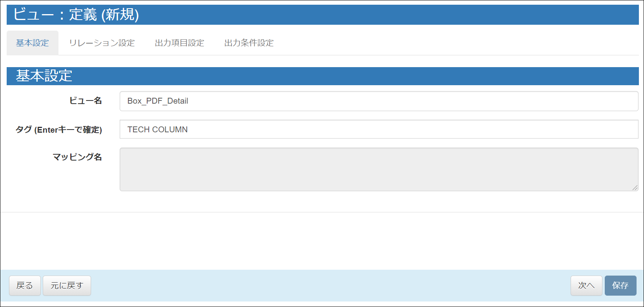The width and height of the screenshot is (644, 307).
Task: Select the 出力条件設定 tab
Action: tap(249, 43)
